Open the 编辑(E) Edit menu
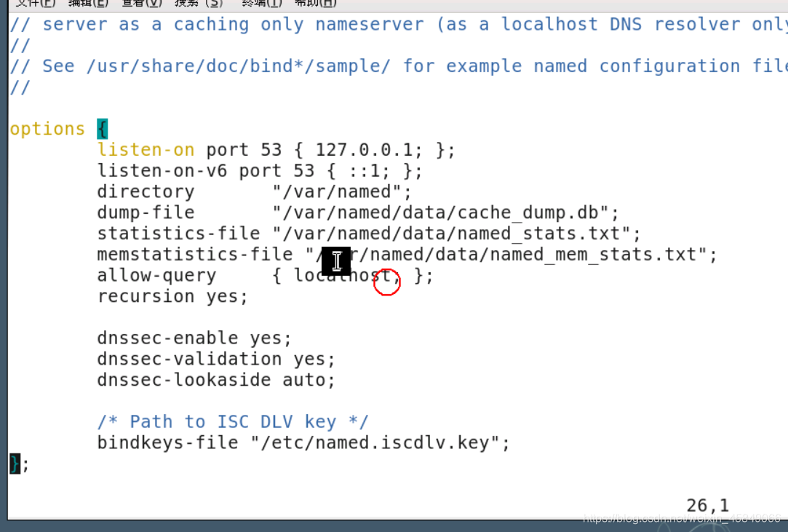This screenshot has height=532, width=788. 88,3
